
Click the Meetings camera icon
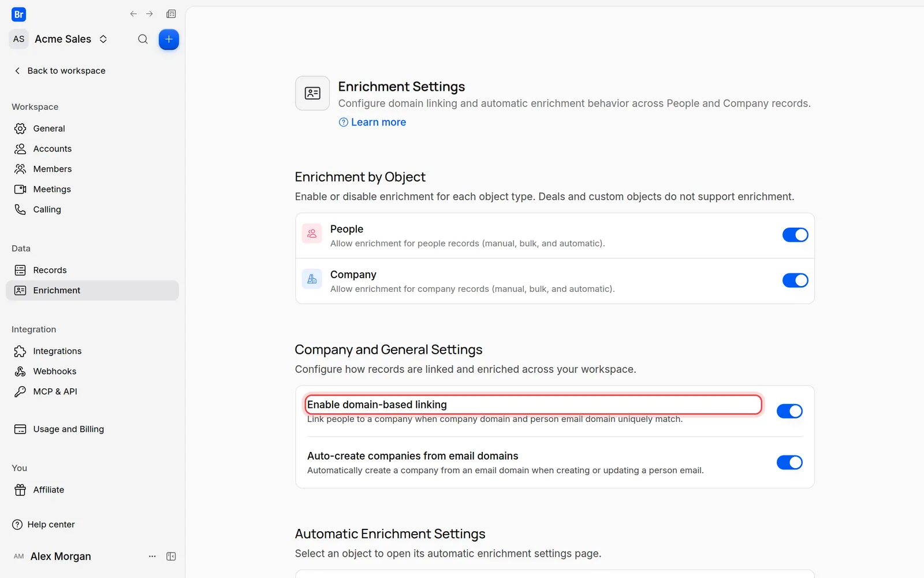point(20,189)
